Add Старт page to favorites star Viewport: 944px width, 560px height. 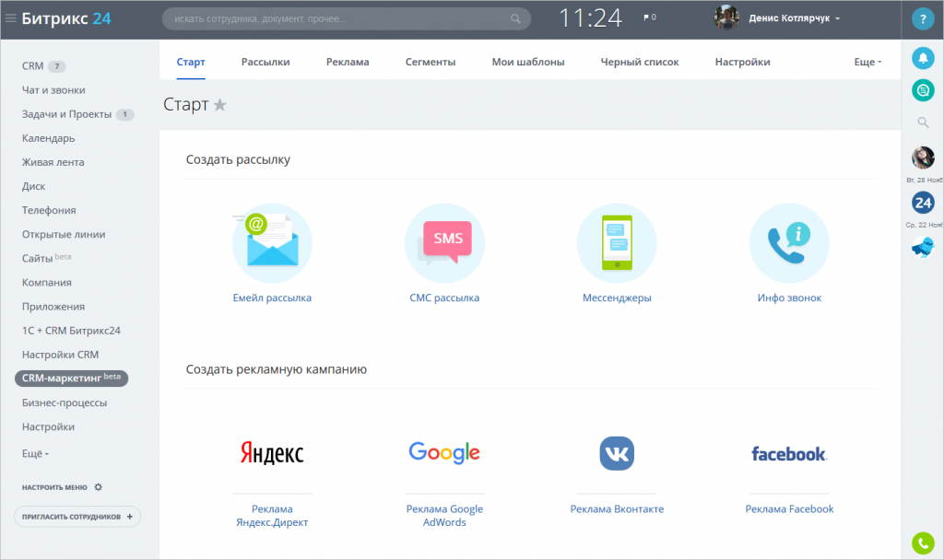tap(220, 105)
